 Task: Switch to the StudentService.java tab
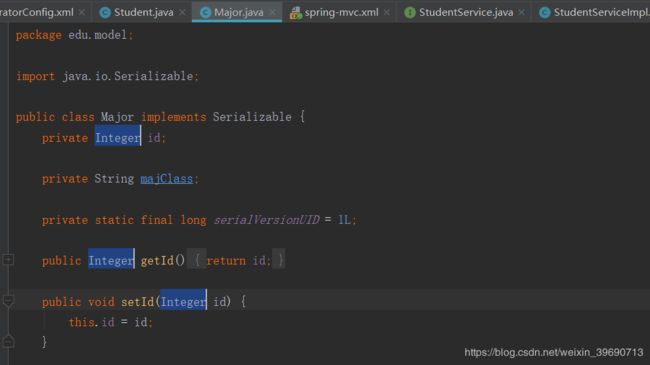(466, 12)
